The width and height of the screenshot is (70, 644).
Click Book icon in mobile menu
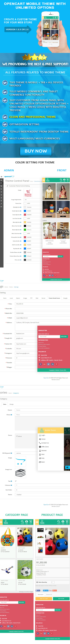[40, 462]
